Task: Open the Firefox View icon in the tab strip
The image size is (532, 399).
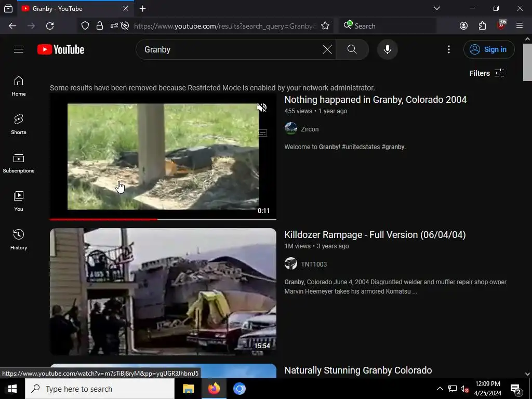Action: pos(8,9)
